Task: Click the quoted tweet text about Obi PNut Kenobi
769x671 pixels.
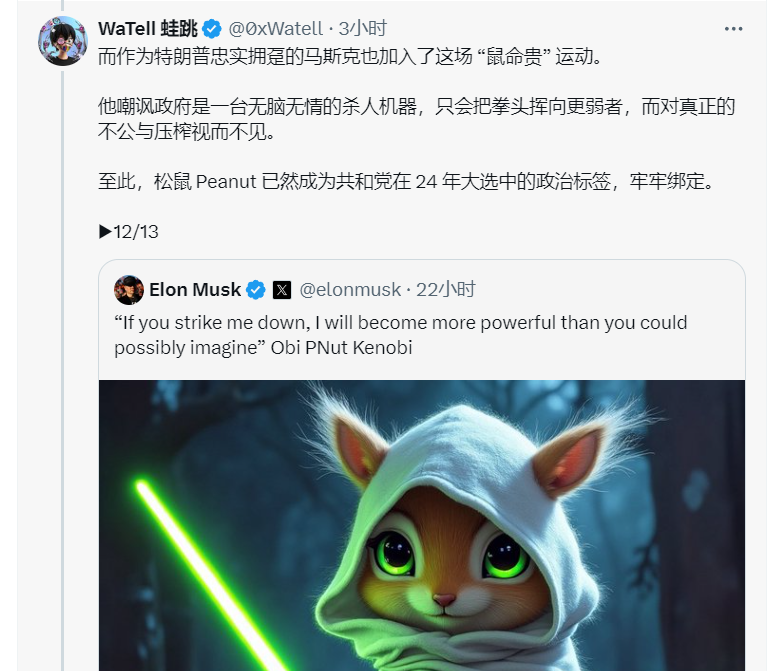Action: point(401,335)
